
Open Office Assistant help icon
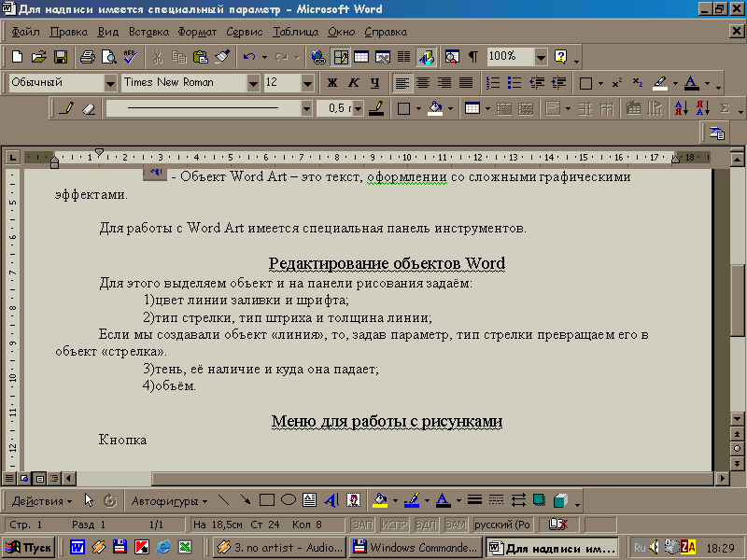pos(561,57)
